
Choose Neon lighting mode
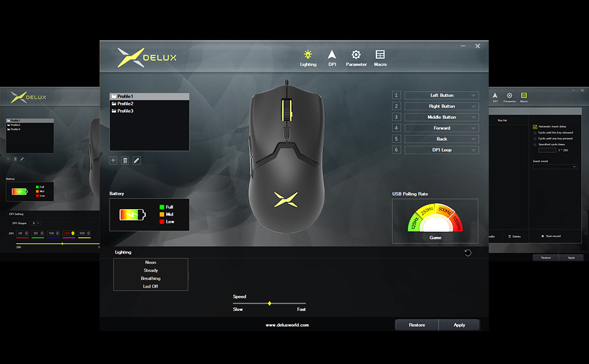click(151, 262)
